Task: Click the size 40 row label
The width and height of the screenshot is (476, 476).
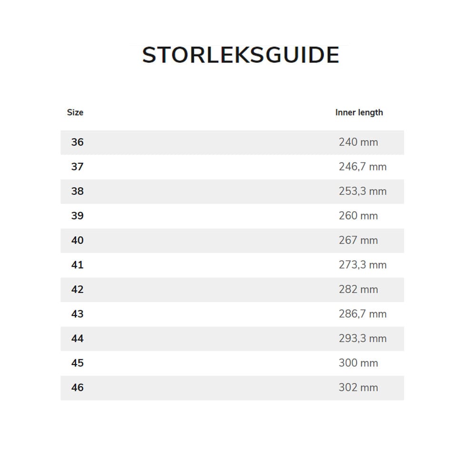Action: pyautogui.click(x=77, y=240)
